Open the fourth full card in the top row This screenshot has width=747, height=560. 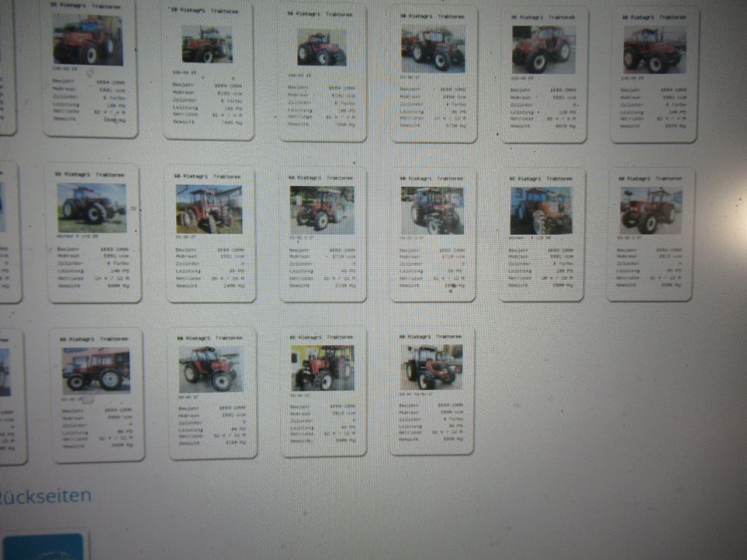434,73
